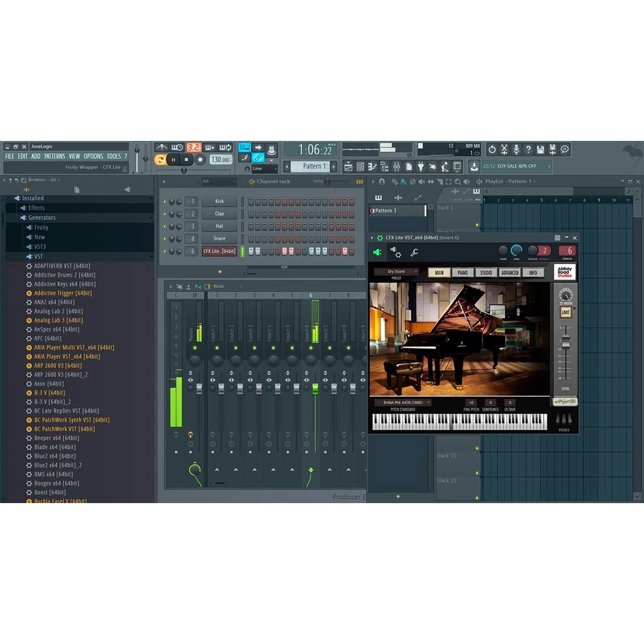Image resolution: width=644 pixels, height=644 pixels.
Task: Click the LEVEL fader in CFX Lite
Action: (x=565, y=341)
